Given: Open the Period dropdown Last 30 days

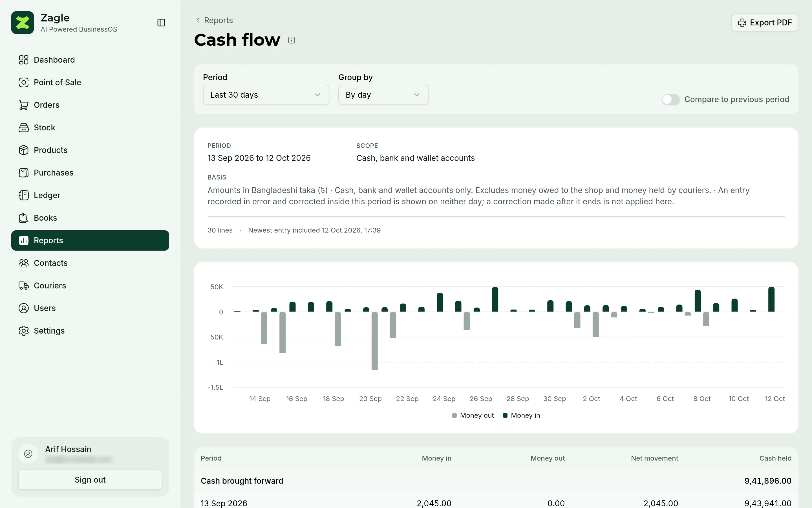Looking at the screenshot, I should click(266, 95).
